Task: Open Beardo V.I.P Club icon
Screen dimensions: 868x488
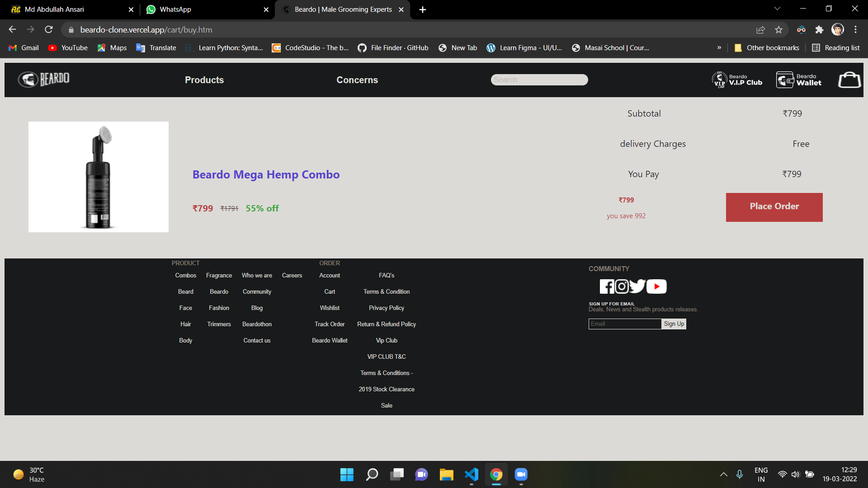Action: [737, 80]
